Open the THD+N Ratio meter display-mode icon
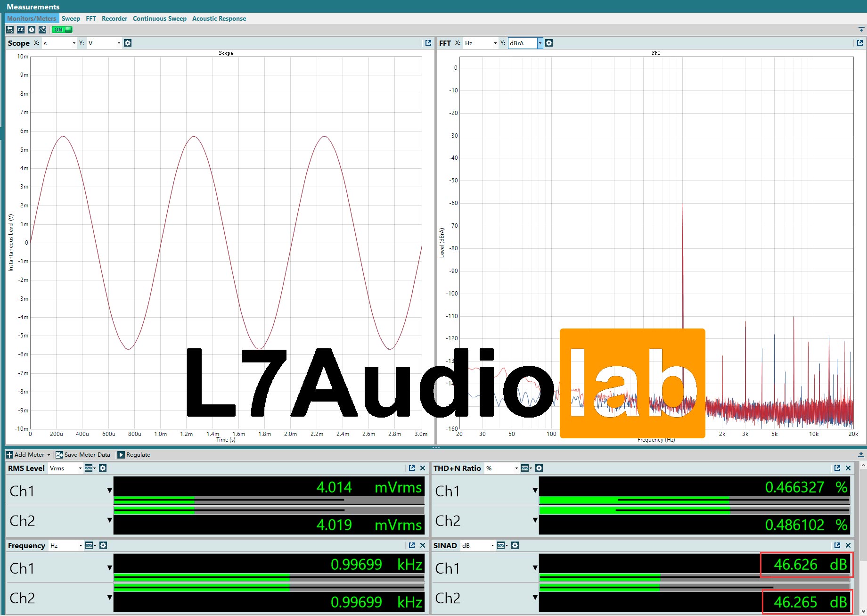 tap(527, 468)
